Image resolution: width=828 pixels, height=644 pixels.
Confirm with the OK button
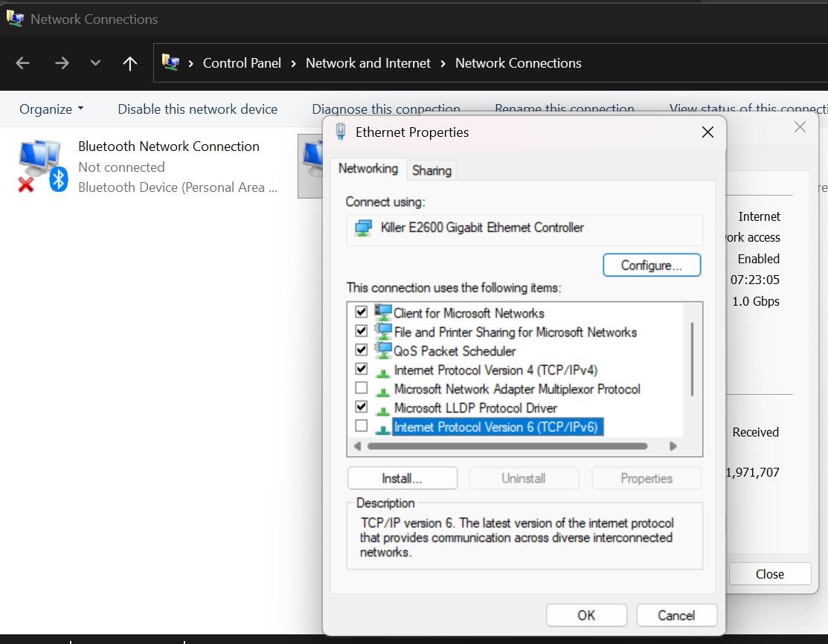[586, 615]
